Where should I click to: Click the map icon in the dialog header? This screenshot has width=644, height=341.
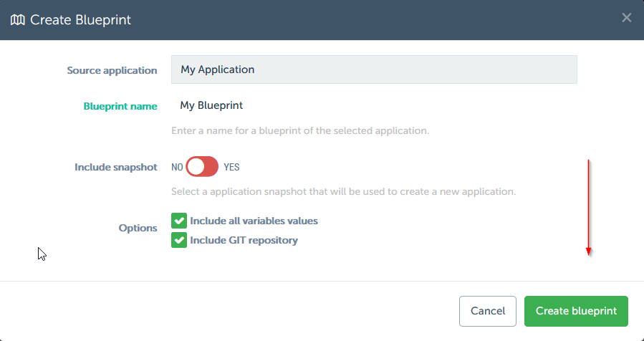pyautogui.click(x=18, y=20)
